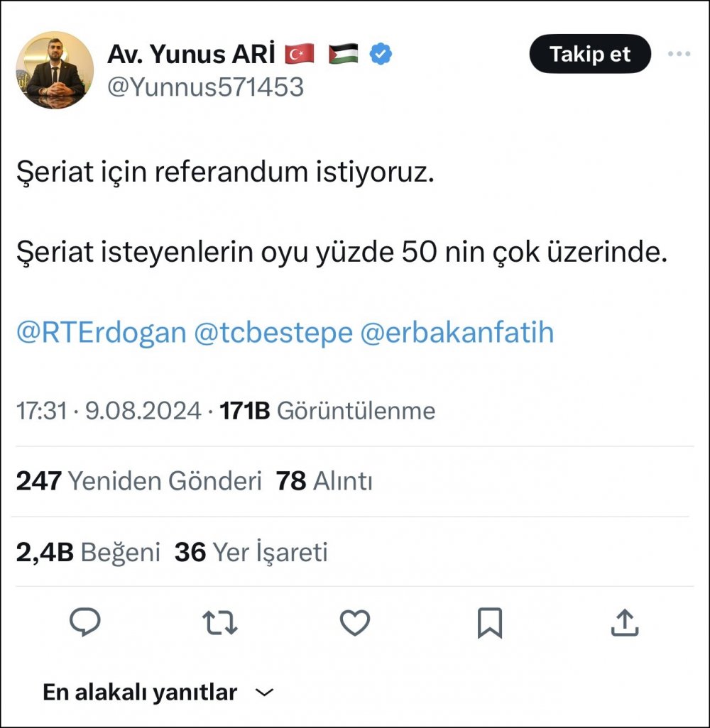This screenshot has width=710, height=728.
Task: Click the reply speech bubble icon
Action: (x=85, y=623)
